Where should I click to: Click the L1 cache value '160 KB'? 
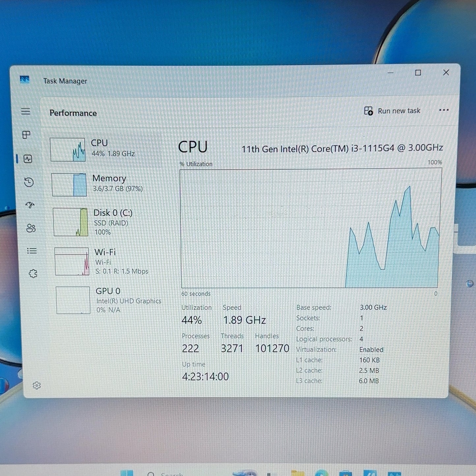[x=369, y=360]
